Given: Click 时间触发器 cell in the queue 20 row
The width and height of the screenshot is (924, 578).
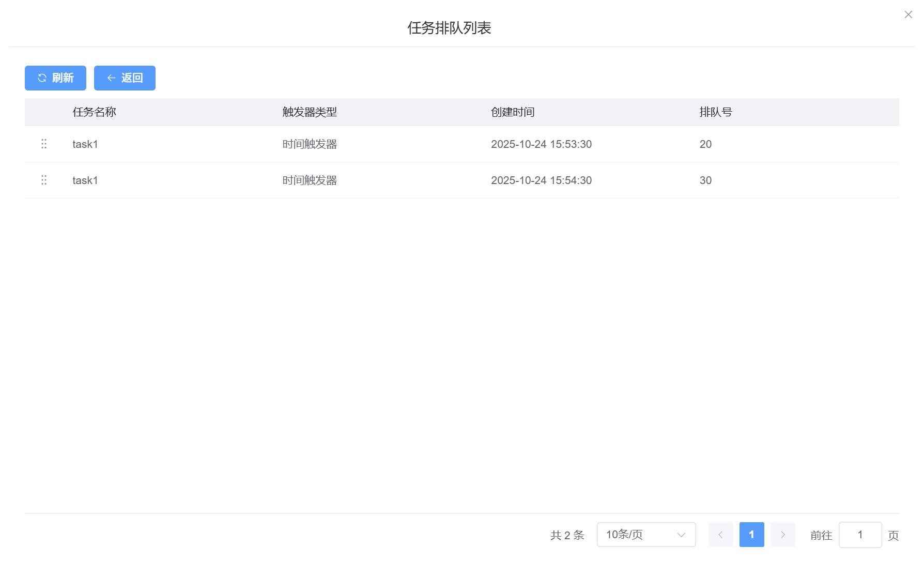Looking at the screenshot, I should point(310,144).
